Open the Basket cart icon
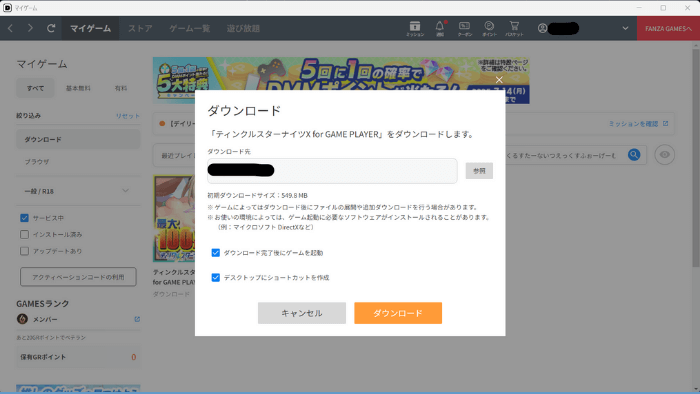 pyautogui.click(x=514, y=28)
